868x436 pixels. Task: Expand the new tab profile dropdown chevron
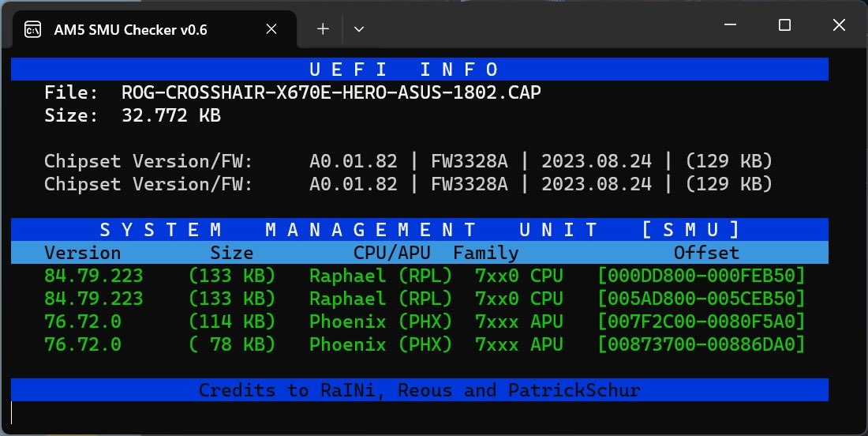coord(359,29)
